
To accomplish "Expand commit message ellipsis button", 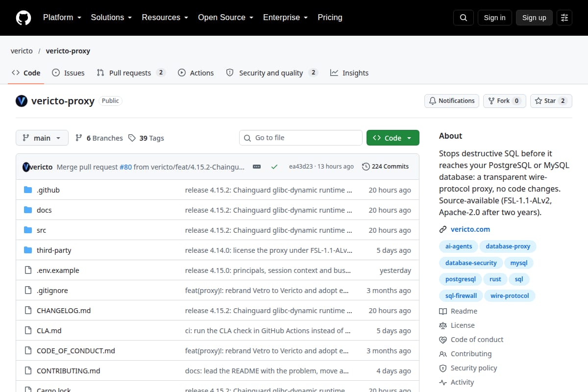I will coord(257,167).
